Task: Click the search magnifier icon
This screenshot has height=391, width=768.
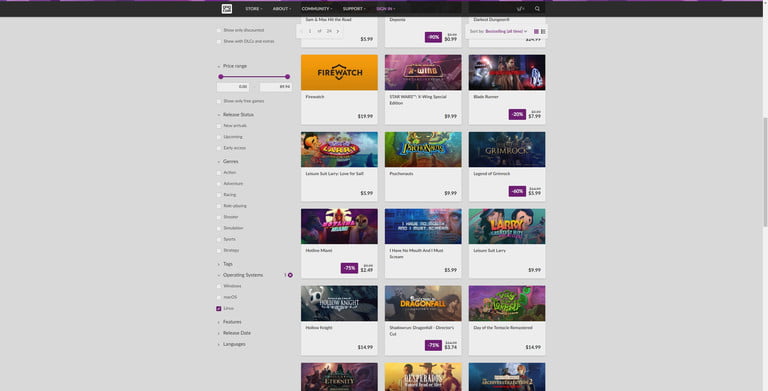Action: (537, 9)
